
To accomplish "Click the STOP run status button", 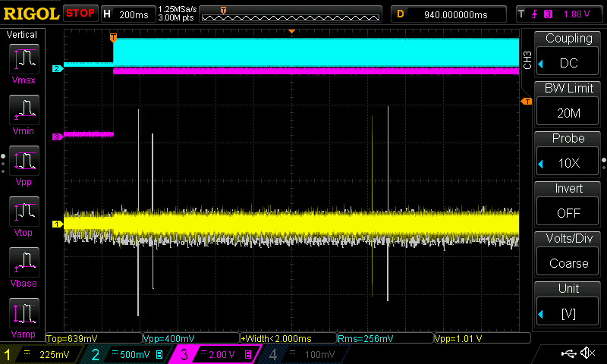I will [80, 14].
